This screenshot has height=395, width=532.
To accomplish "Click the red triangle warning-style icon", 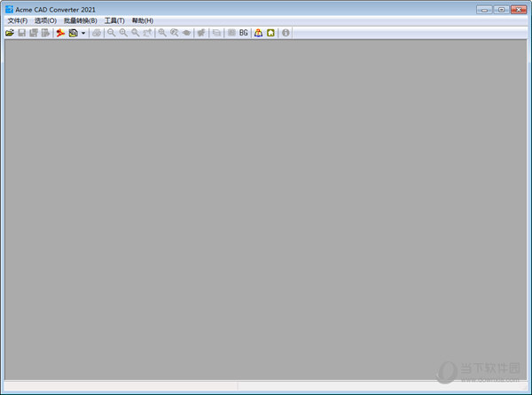I will (258, 33).
